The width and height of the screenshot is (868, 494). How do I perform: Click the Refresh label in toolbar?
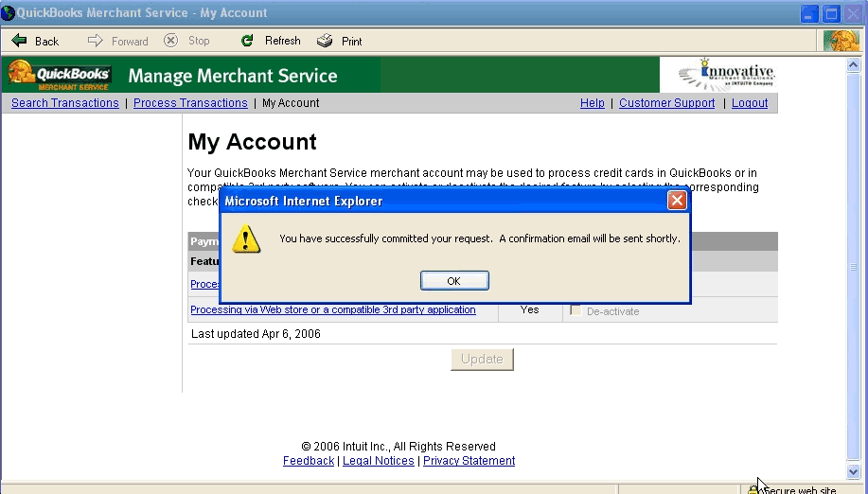point(282,41)
